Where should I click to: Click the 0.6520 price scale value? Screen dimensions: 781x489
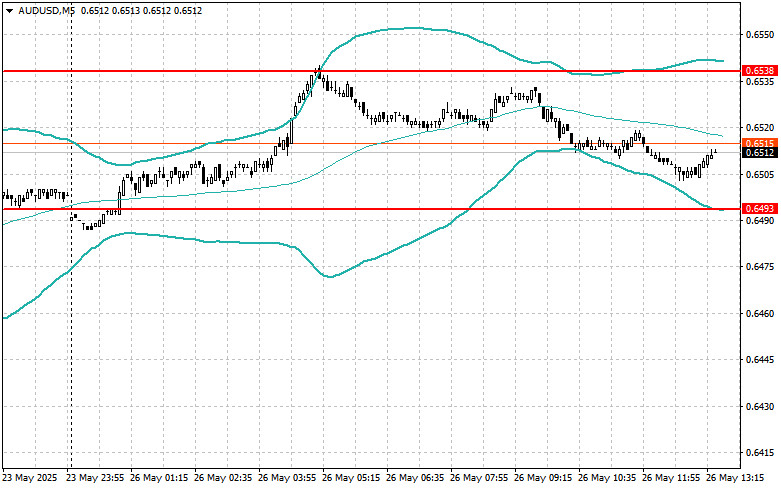760,128
